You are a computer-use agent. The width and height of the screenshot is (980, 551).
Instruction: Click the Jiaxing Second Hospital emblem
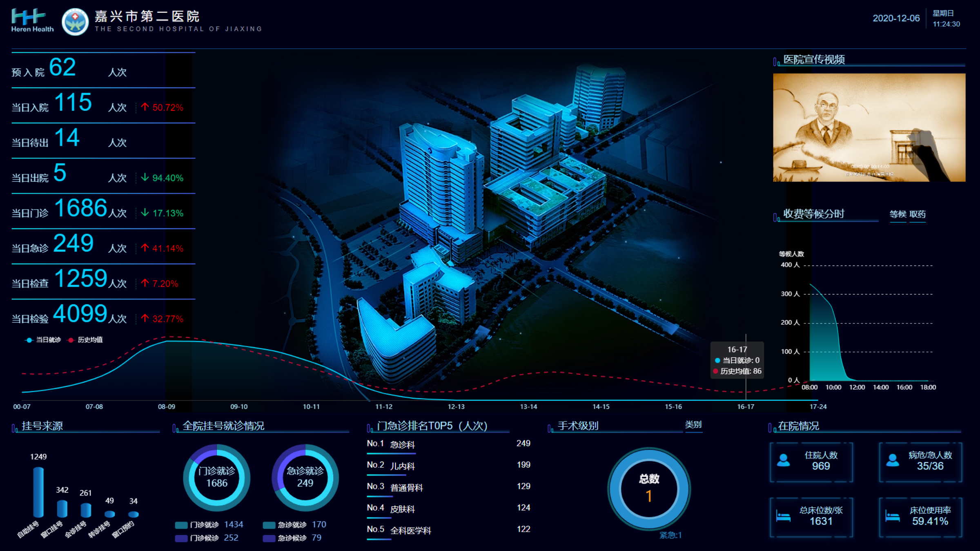pos(75,22)
